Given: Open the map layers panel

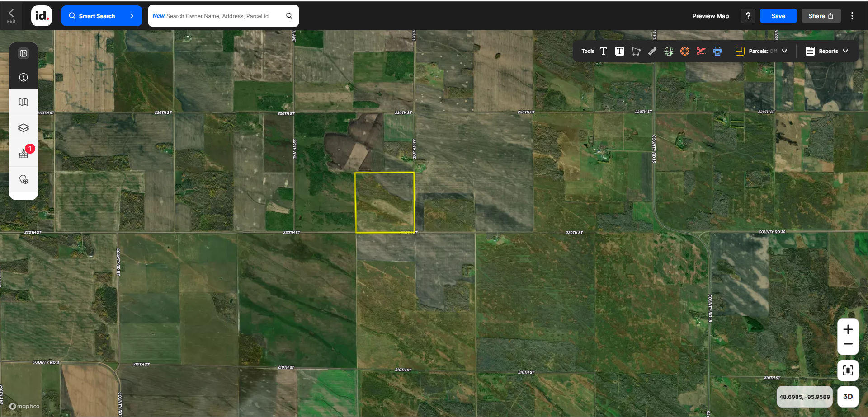Looking at the screenshot, I should [24, 128].
